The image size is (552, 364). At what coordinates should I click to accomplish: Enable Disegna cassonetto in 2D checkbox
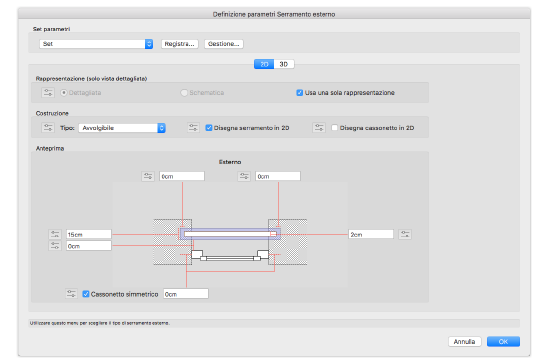click(334, 127)
